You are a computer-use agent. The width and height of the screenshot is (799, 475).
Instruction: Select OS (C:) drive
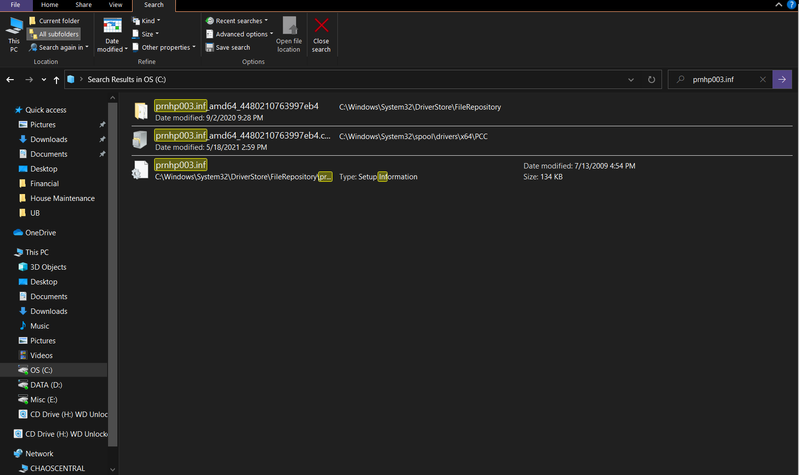(41, 371)
